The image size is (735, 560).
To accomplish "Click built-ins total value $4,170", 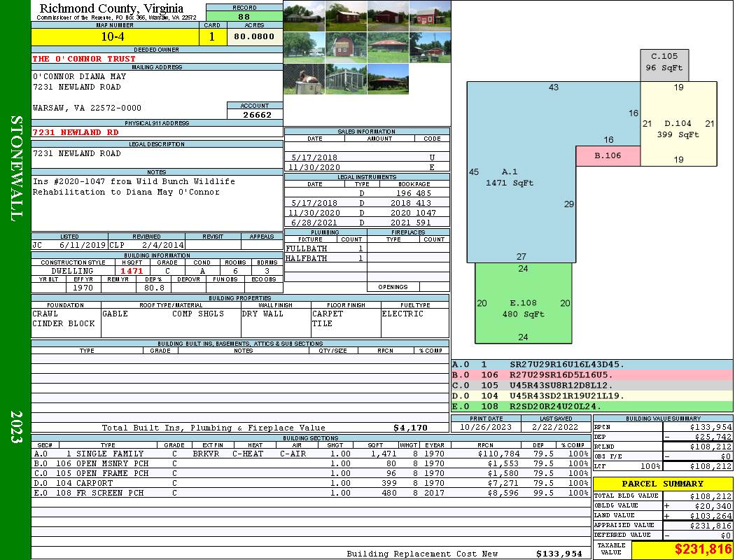I will [411, 428].
